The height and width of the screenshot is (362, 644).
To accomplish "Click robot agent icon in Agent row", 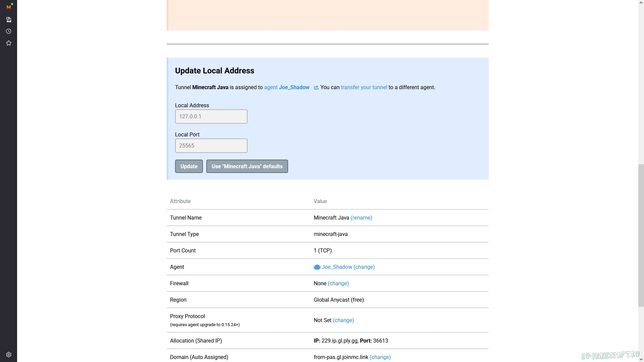I will [x=317, y=267].
